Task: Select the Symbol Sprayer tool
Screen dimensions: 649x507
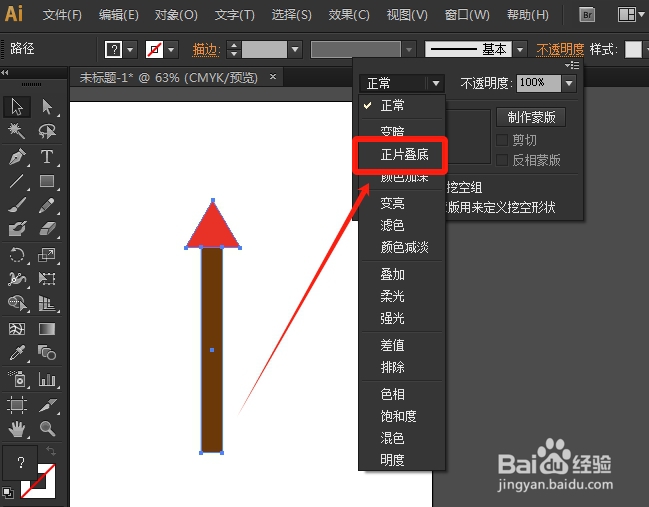Action: click(x=17, y=379)
